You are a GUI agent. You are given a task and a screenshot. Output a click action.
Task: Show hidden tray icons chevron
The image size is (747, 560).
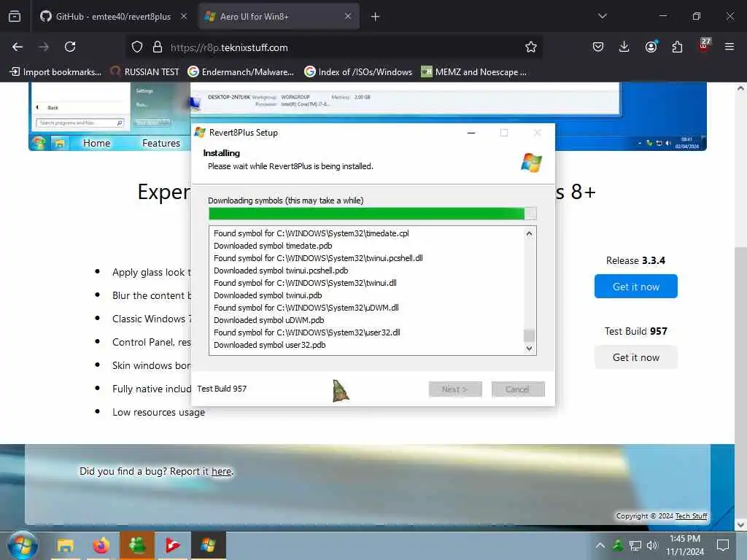pyautogui.click(x=600, y=545)
